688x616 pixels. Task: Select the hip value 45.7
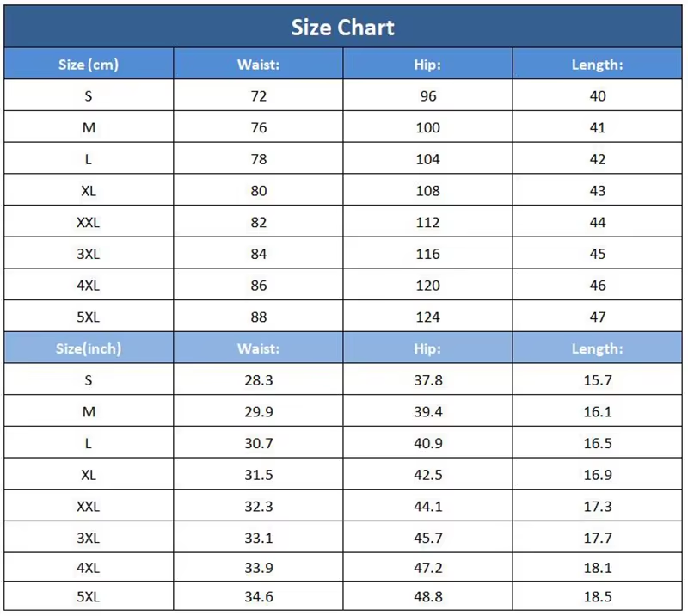[x=427, y=538]
